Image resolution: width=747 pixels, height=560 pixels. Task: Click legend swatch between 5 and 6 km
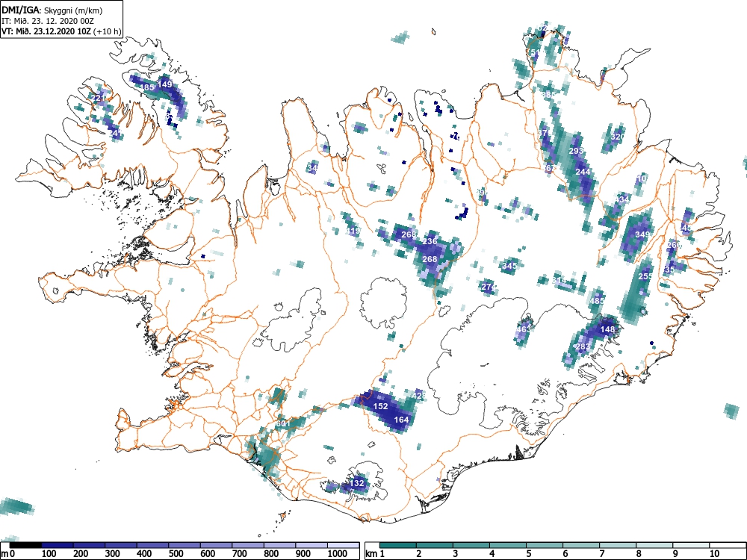(545, 545)
